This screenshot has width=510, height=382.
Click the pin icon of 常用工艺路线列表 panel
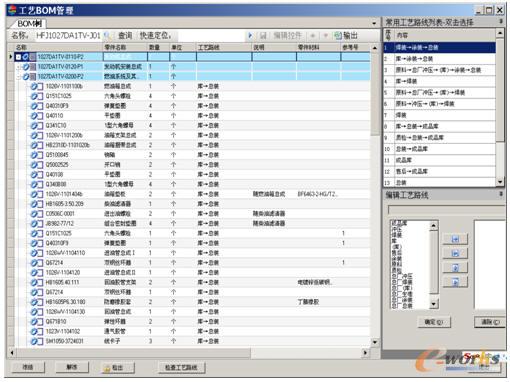(x=501, y=21)
